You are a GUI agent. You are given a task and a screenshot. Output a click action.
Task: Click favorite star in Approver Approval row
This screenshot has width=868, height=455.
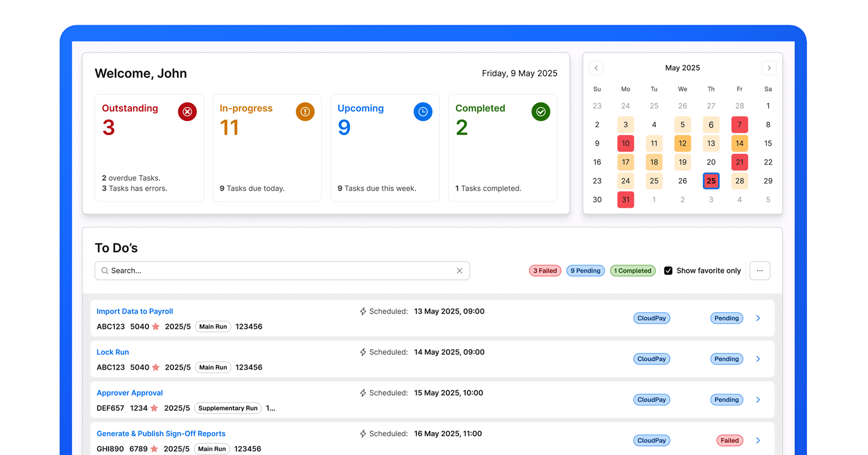[154, 408]
